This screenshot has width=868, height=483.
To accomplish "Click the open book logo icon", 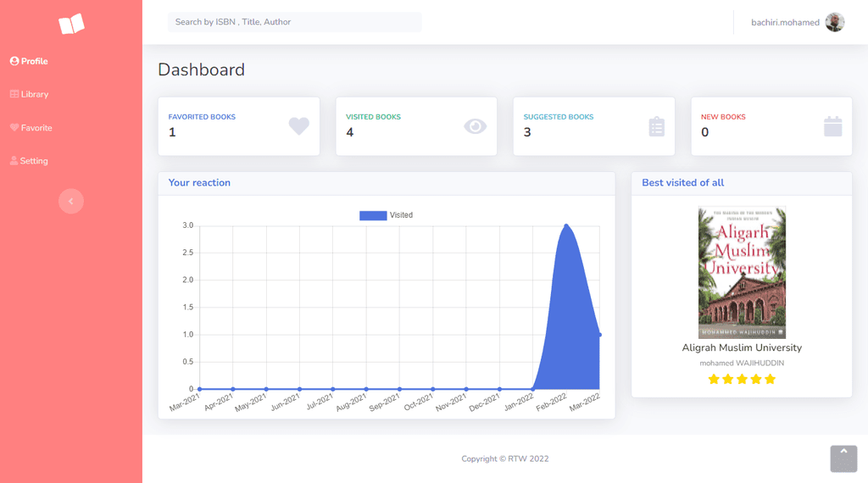I will click(x=71, y=24).
